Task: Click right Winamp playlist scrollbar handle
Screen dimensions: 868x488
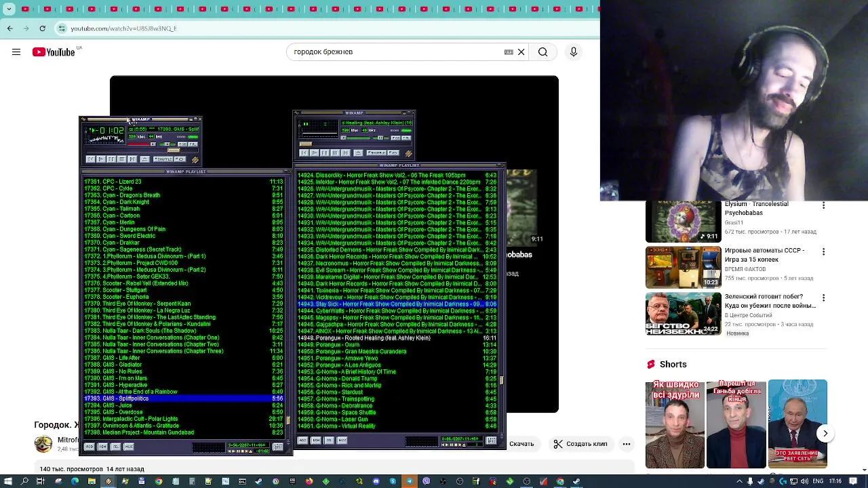Action: [x=502, y=380]
